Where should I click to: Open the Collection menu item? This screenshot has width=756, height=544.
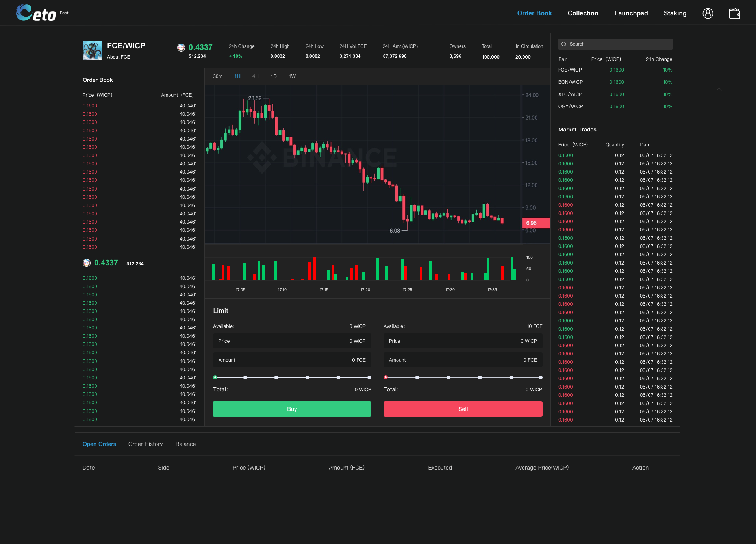coord(583,13)
